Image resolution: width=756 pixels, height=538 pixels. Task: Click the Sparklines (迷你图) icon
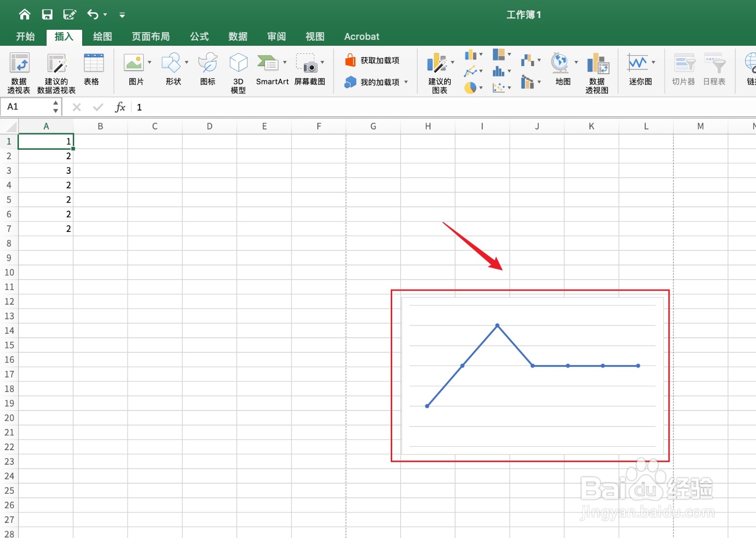637,63
